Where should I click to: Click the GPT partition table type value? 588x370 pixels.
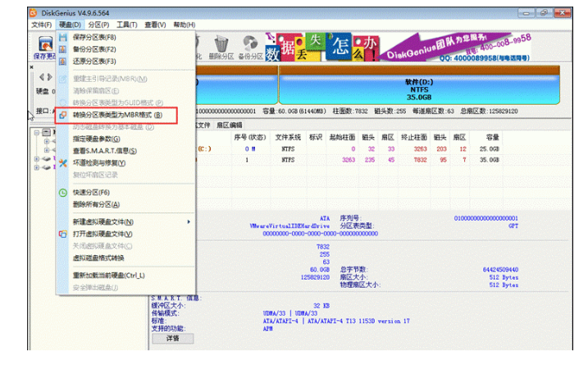click(x=513, y=226)
